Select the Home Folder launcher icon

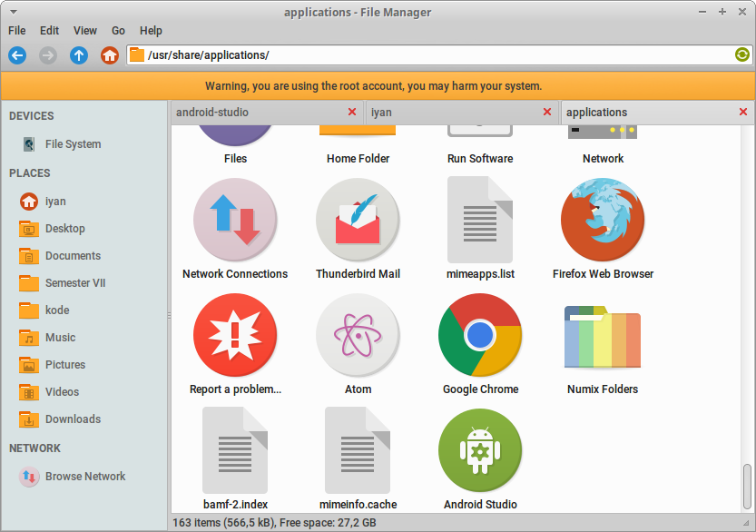(x=358, y=131)
